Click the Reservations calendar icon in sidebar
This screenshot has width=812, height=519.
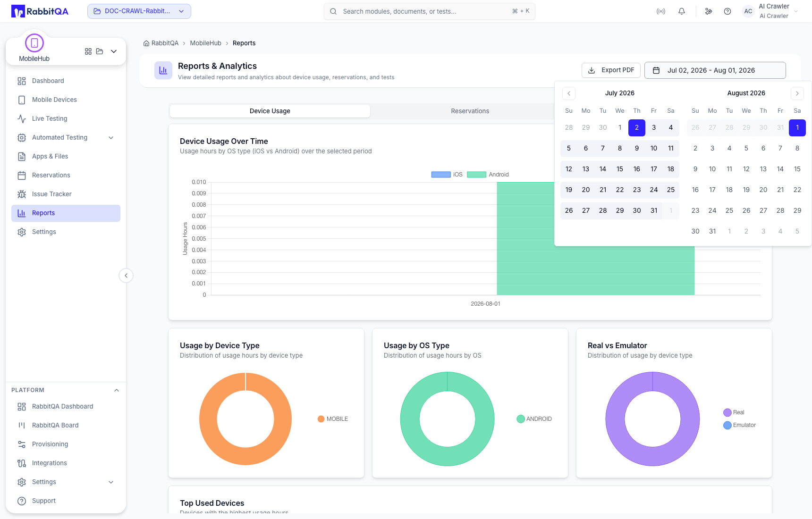tap(22, 176)
